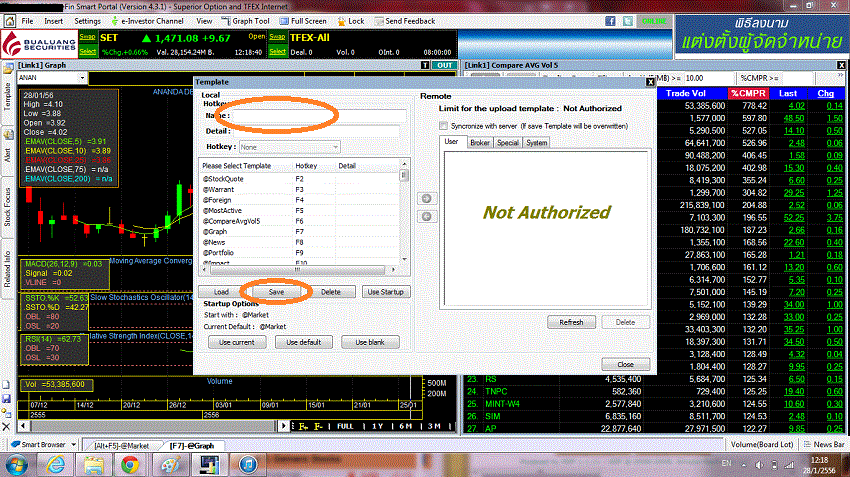Image resolution: width=850 pixels, height=477 pixels.
Task: Open the e-Investor Channel
Action: (147, 21)
